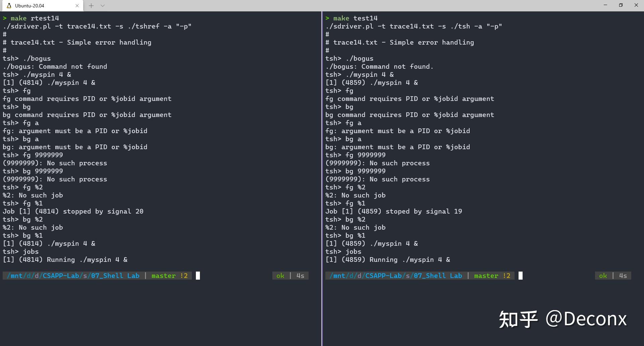Click the ok status indicator in left pane
This screenshot has height=346, width=644.
280,276
